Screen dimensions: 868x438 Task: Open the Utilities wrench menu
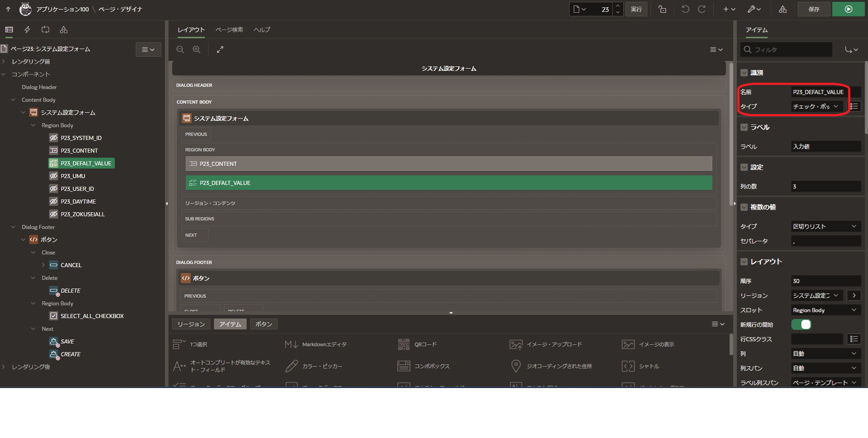pyautogui.click(x=754, y=9)
